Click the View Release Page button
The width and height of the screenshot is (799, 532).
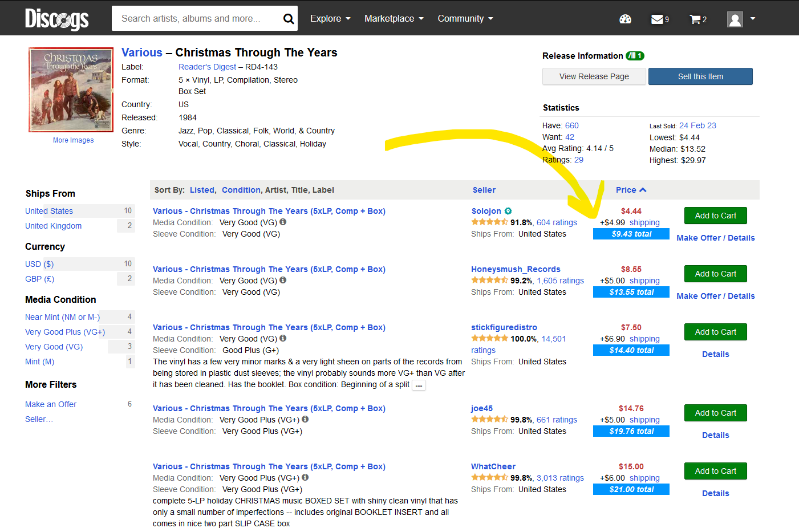coord(594,76)
